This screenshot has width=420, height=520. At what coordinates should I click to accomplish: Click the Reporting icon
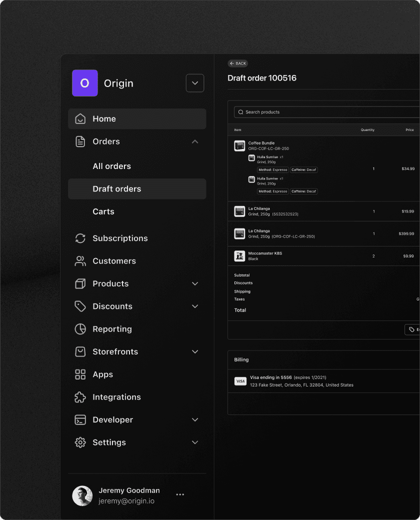(x=80, y=329)
